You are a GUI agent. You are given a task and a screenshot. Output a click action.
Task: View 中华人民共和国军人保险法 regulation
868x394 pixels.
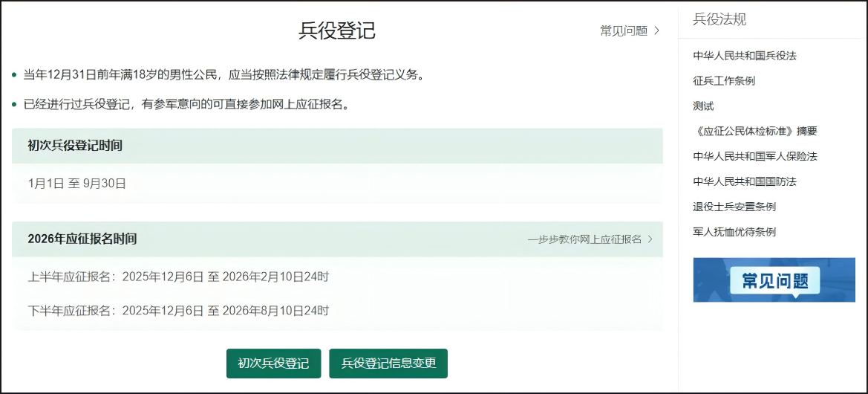point(754,157)
